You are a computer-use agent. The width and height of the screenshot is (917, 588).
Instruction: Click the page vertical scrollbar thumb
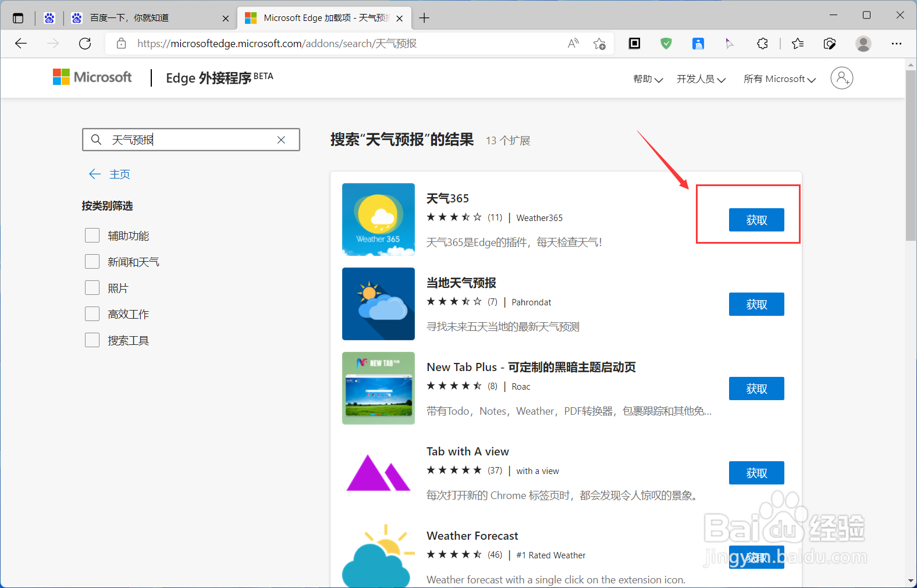(x=911, y=155)
